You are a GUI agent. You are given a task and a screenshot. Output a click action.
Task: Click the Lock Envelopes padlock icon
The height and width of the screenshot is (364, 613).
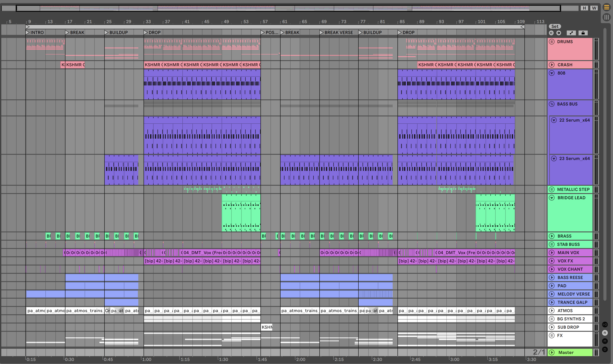[583, 33]
